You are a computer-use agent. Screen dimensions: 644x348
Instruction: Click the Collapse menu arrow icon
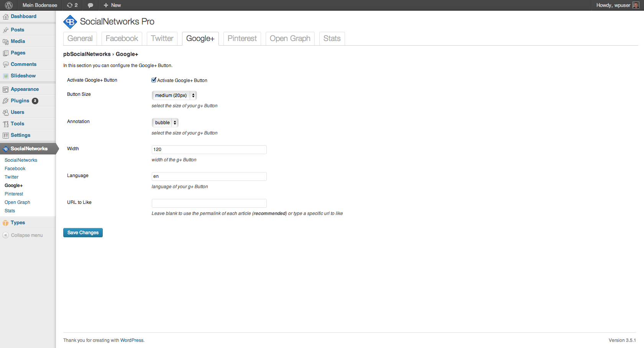[x=6, y=235]
